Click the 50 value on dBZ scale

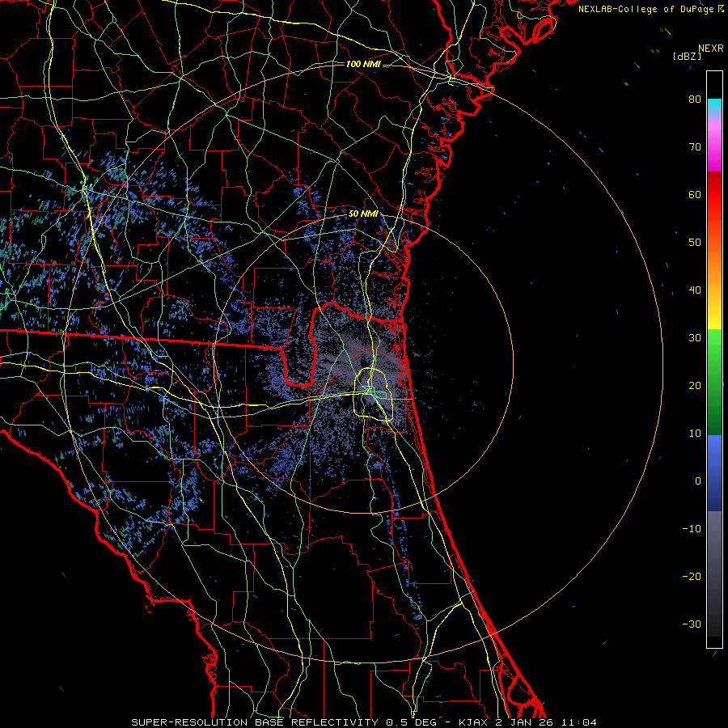point(695,243)
